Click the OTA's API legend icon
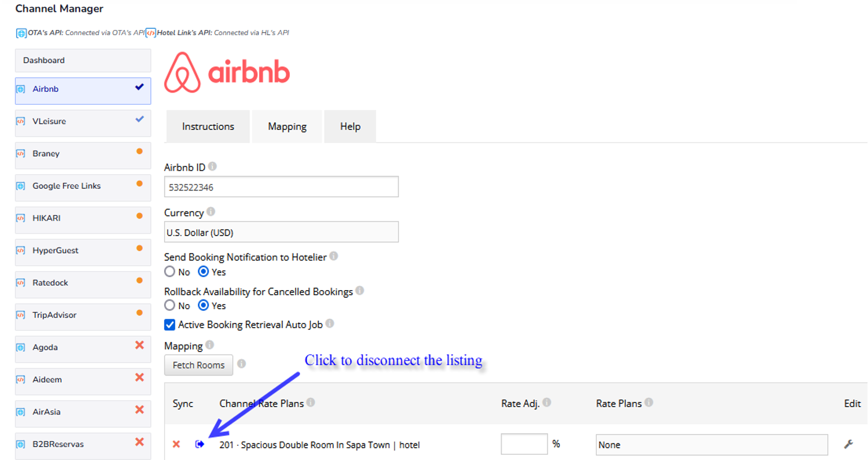This screenshot has height=460, width=868. click(x=21, y=33)
